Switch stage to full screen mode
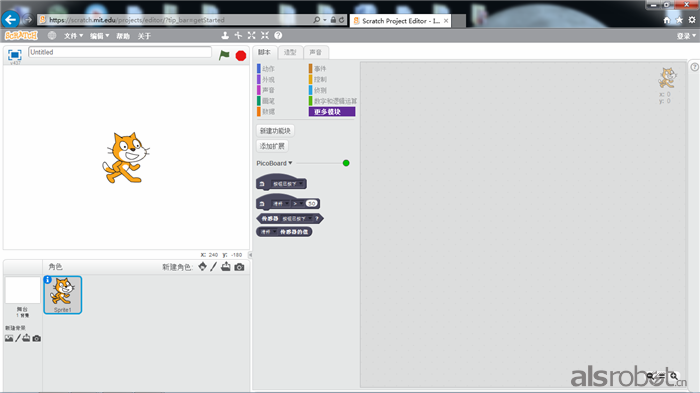The image size is (700, 393). point(15,54)
